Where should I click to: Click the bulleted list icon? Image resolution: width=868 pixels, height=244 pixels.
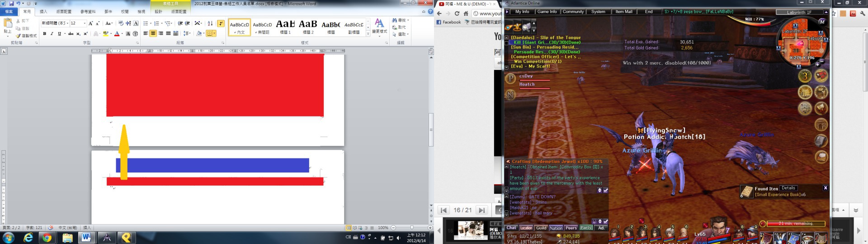[146, 23]
